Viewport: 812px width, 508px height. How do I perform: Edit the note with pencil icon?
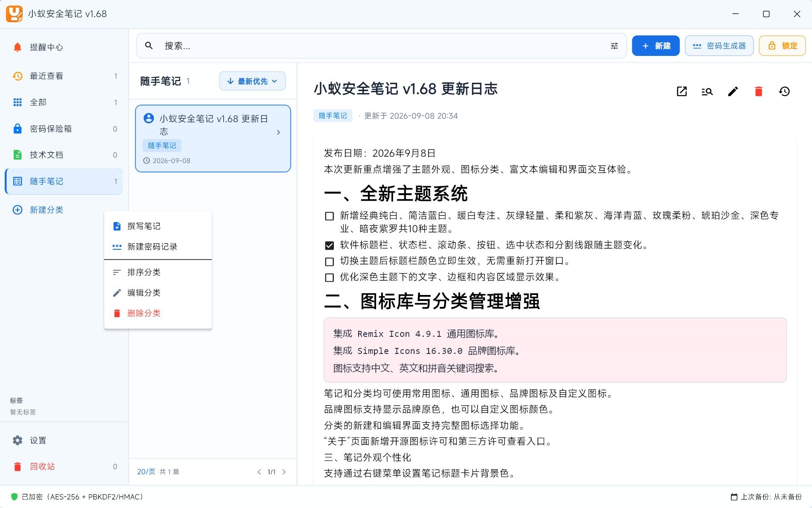click(733, 91)
